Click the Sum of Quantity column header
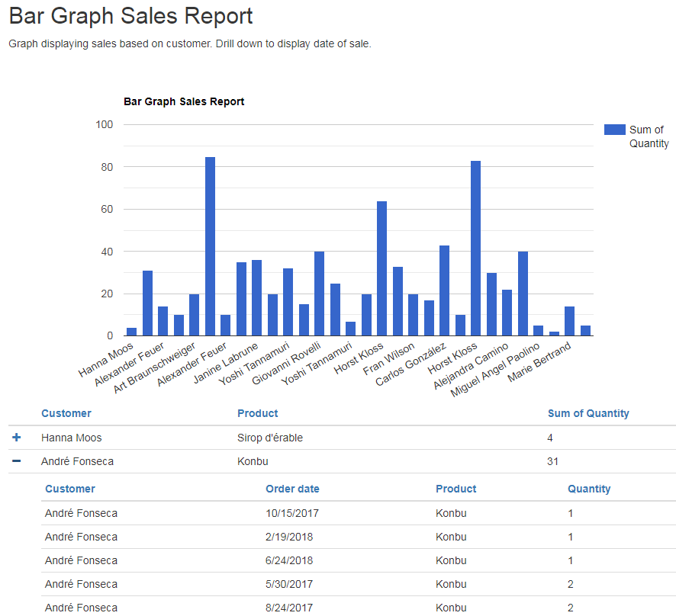The width and height of the screenshot is (676, 616). (588, 412)
